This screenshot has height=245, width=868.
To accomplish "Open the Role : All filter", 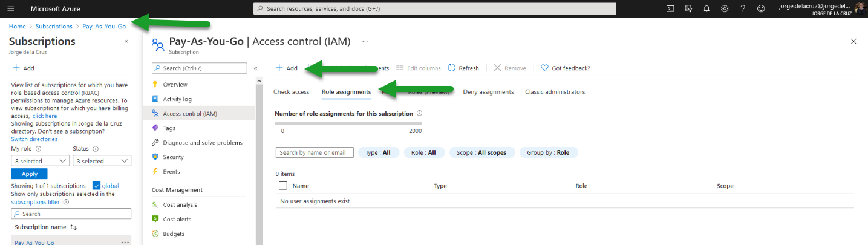I will click(x=424, y=152).
